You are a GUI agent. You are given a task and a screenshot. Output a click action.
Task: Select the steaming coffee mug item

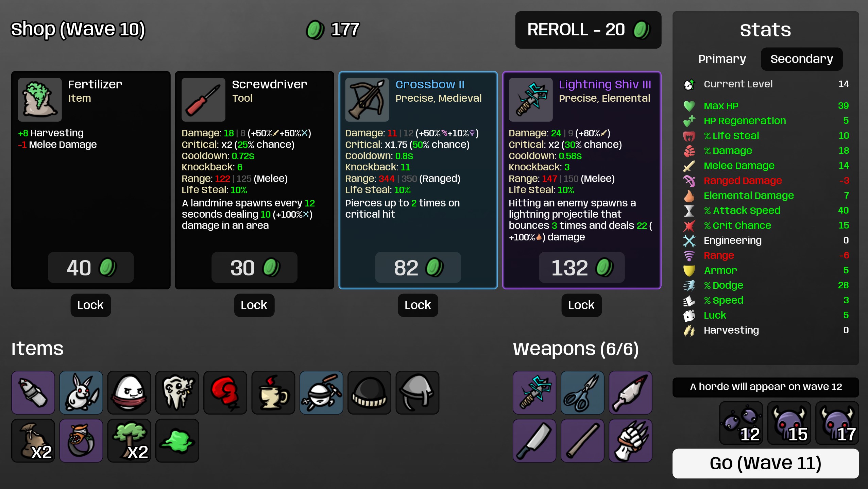273,392
